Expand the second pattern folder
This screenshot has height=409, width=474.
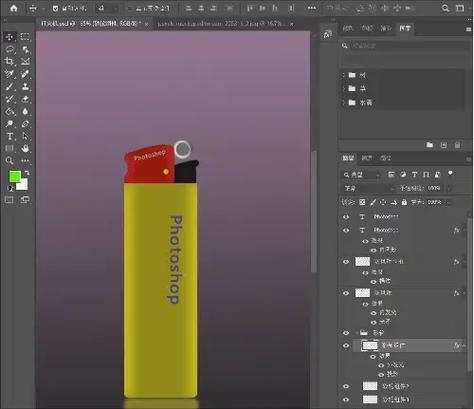point(343,89)
